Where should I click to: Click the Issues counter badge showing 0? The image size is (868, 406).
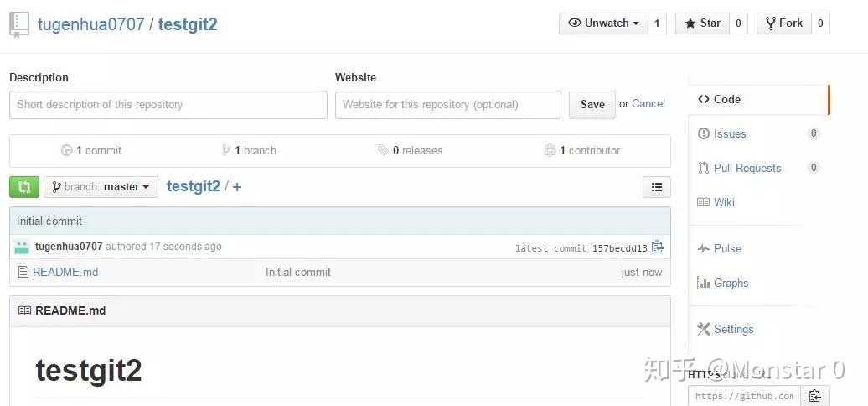click(814, 133)
